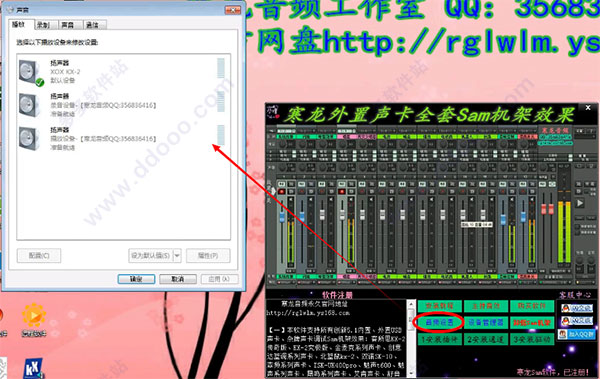600x379 pixels.
Task: Toggle the red record button on fourth channel
Action: (x=342, y=191)
